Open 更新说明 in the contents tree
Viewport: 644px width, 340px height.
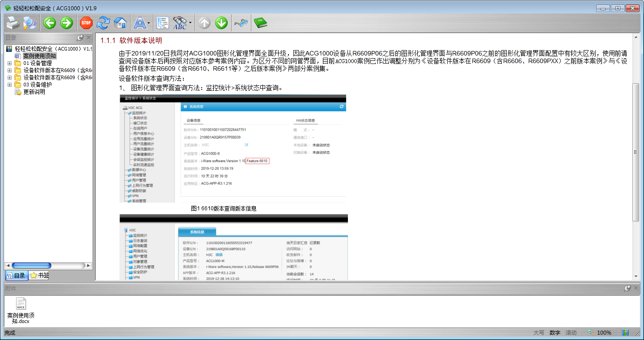[x=34, y=92]
